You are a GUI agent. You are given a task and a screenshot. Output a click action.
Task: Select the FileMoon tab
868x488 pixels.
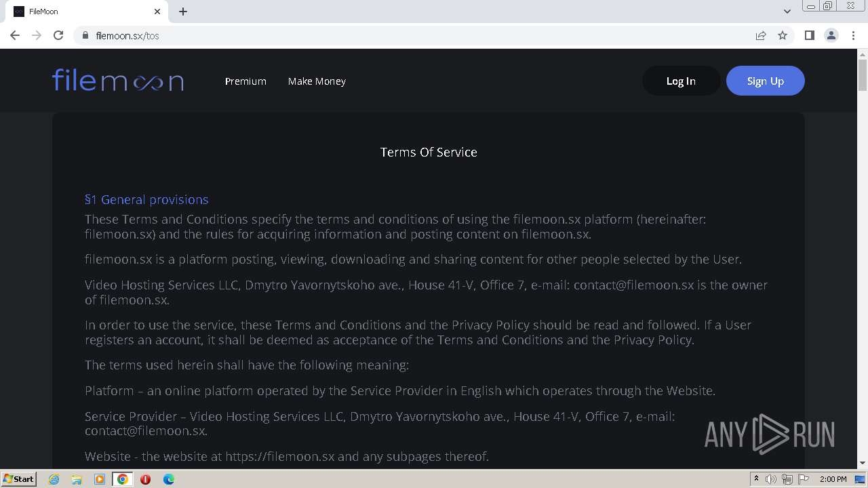tap(86, 12)
